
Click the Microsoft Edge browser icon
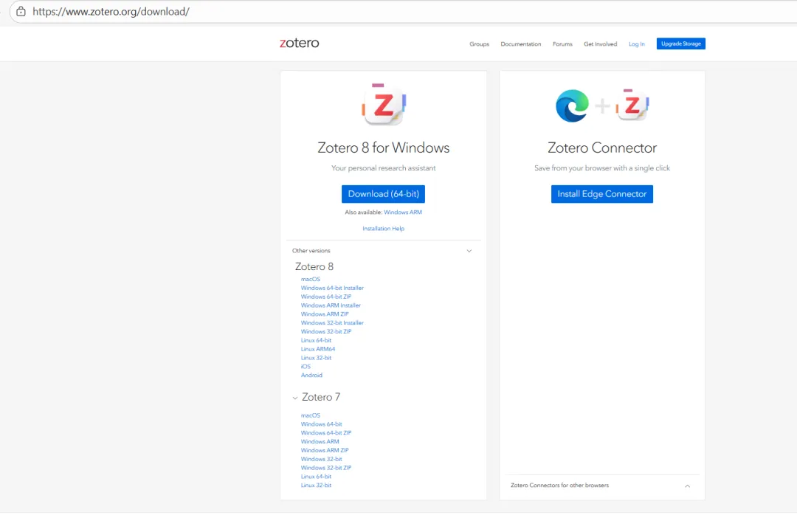tap(572, 106)
